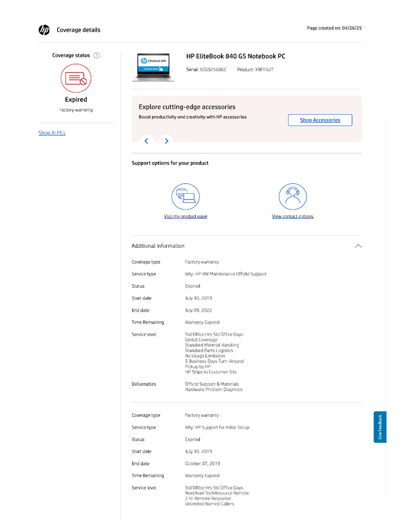
Task: Click the 'Page created on: 04/26/25' text
Action: (334, 28)
